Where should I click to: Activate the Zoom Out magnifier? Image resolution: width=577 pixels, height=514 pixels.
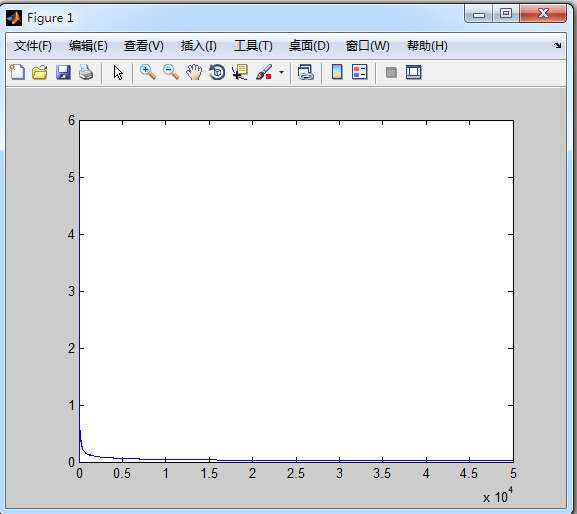171,72
